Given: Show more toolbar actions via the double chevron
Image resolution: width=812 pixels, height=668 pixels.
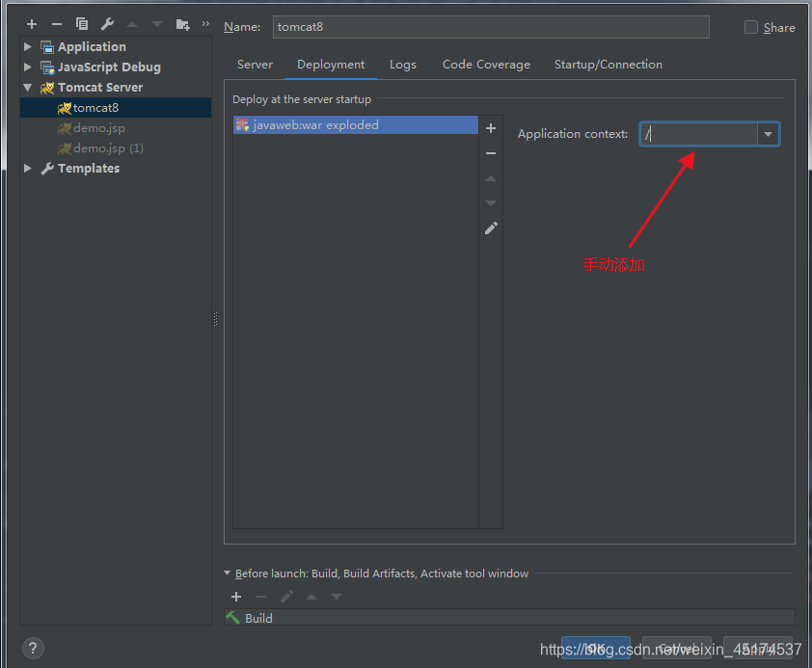Looking at the screenshot, I should point(205,24).
